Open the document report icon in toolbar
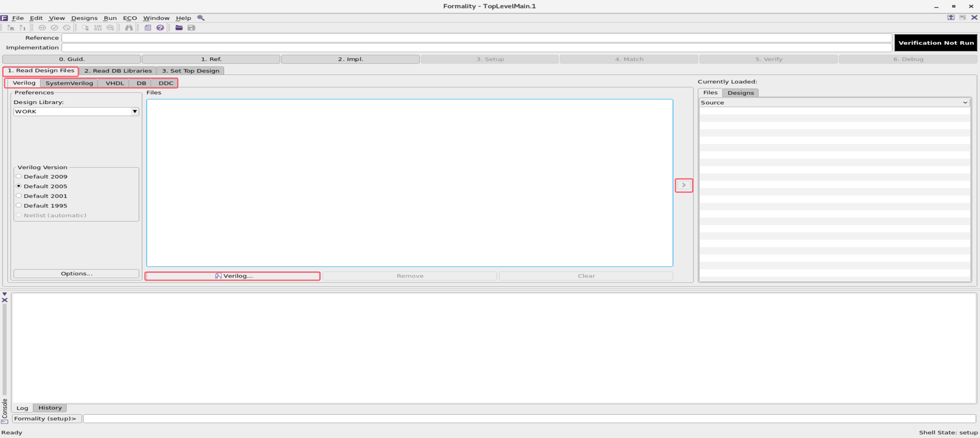This screenshot has width=980, height=438. (148, 28)
